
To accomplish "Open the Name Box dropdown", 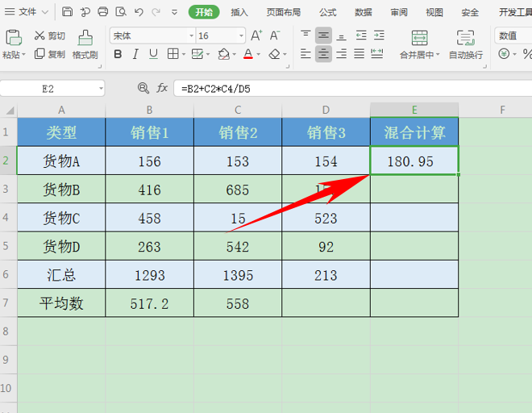I will click(x=101, y=89).
